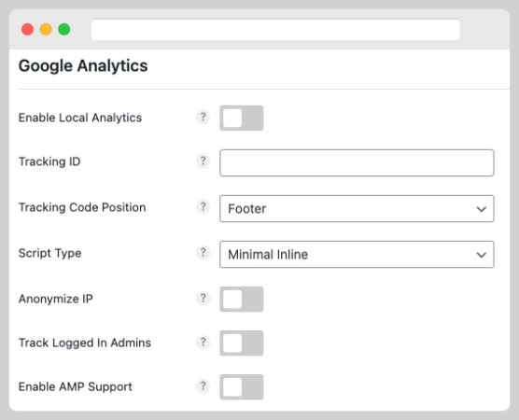Click the green maximize window button
519x420 pixels.
pyautogui.click(x=64, y=29)
